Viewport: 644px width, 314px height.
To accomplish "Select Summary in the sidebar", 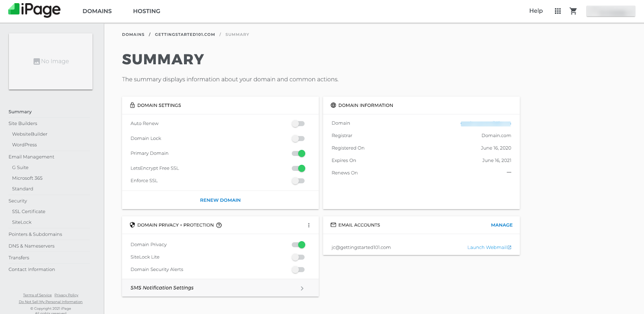I will pos(20,112).
